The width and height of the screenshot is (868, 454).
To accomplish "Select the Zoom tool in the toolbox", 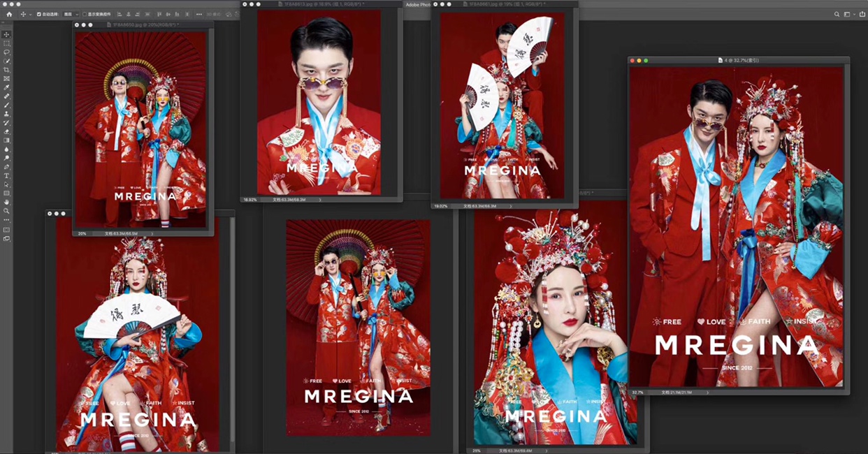I will point(6,210).
